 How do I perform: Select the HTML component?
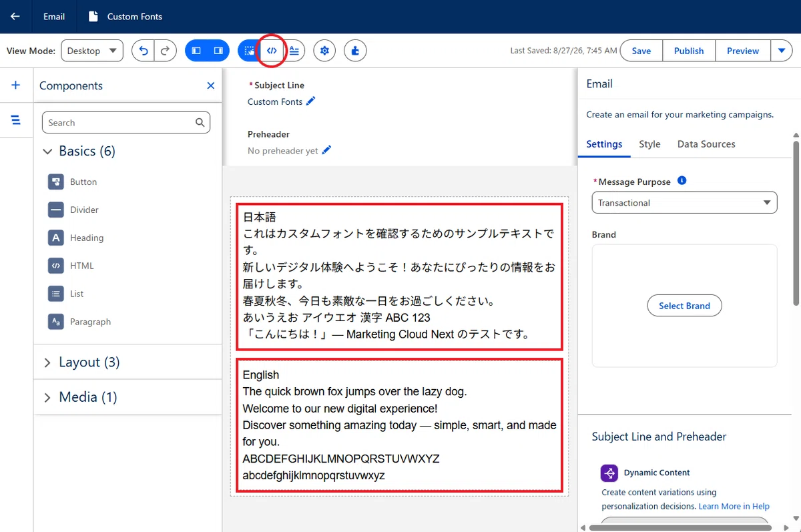tap(71, 266)
